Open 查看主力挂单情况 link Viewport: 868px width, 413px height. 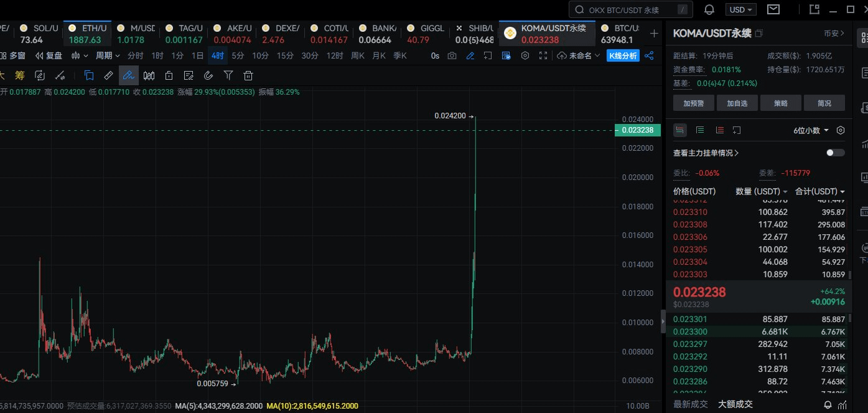click(x=706, y=153)
